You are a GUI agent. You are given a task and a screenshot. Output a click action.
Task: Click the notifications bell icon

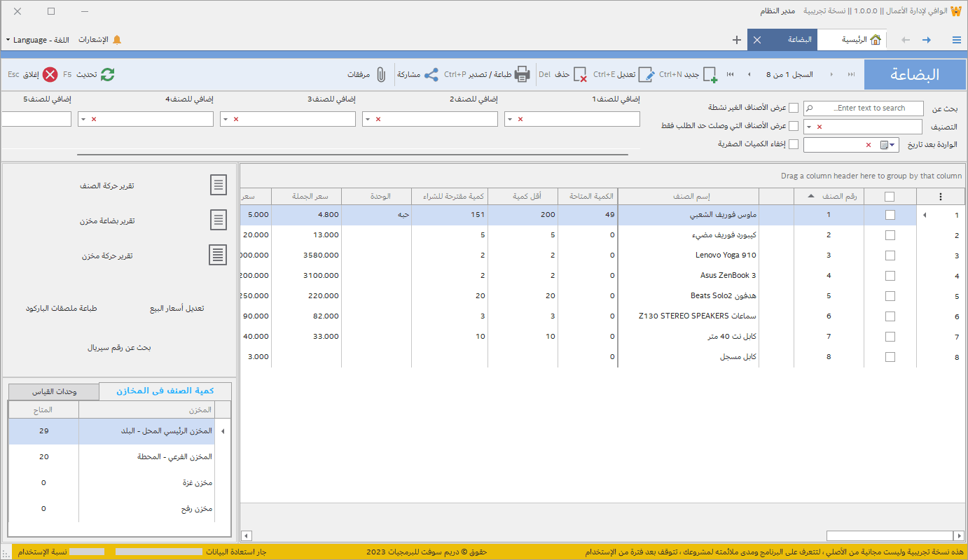(x=117, y=40)
